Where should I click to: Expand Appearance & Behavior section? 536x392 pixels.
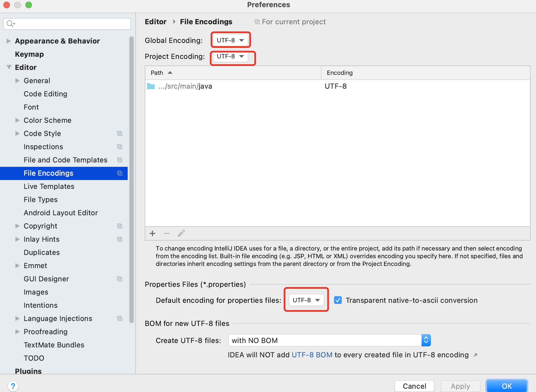9,41
